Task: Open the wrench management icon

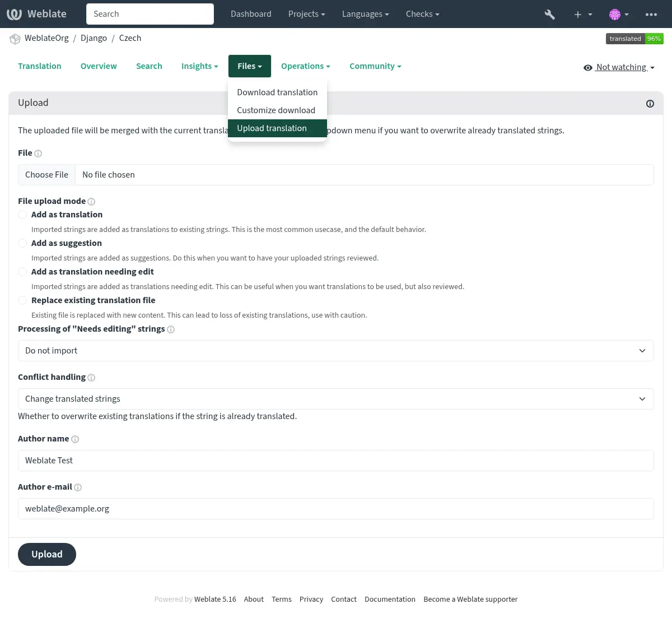Action: [x=549, y=15]
